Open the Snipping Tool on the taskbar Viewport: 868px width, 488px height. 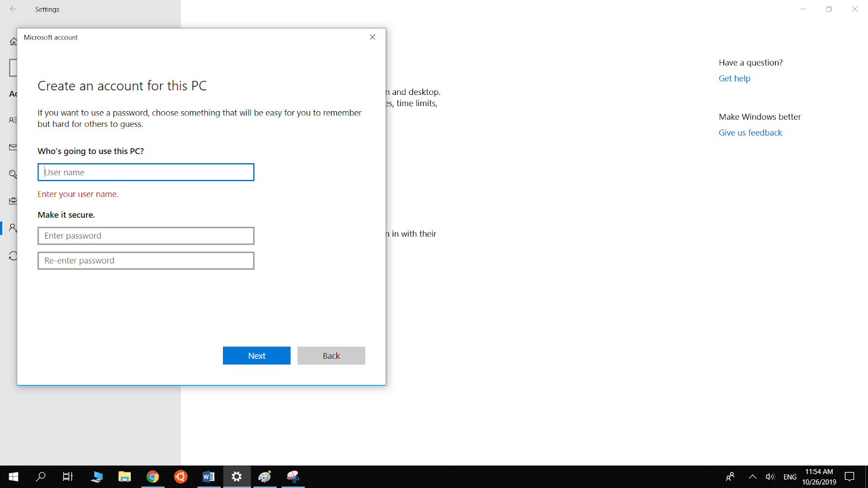click(293, 477)
